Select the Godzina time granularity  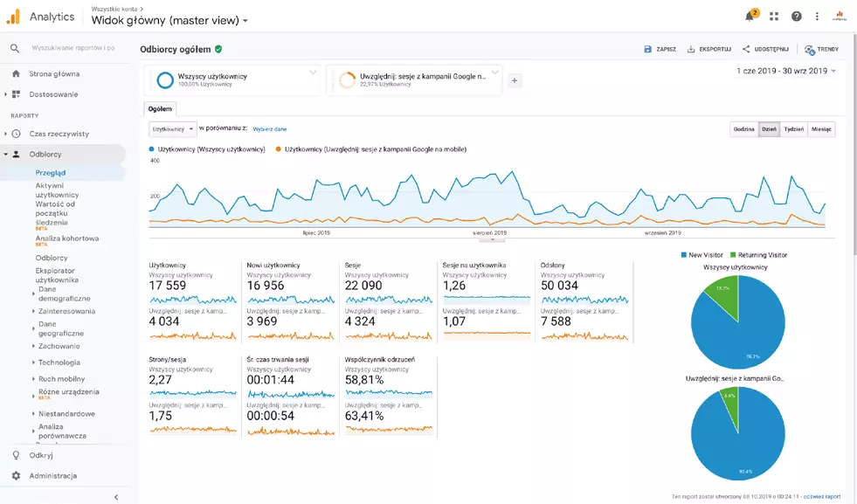click(743, 129)
